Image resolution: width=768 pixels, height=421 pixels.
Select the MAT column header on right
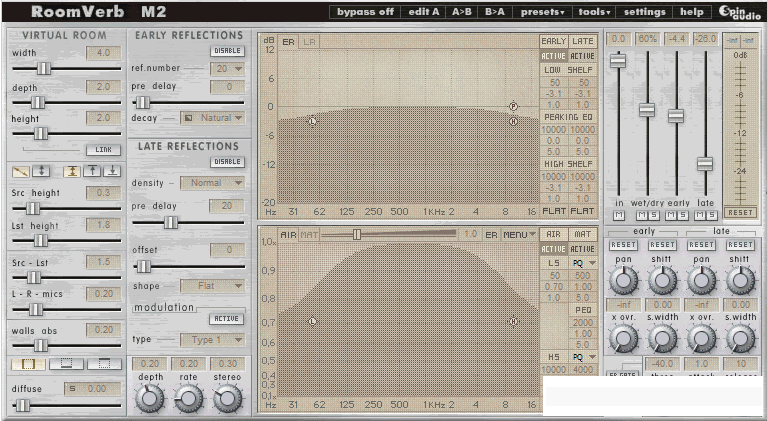(583, 234)
